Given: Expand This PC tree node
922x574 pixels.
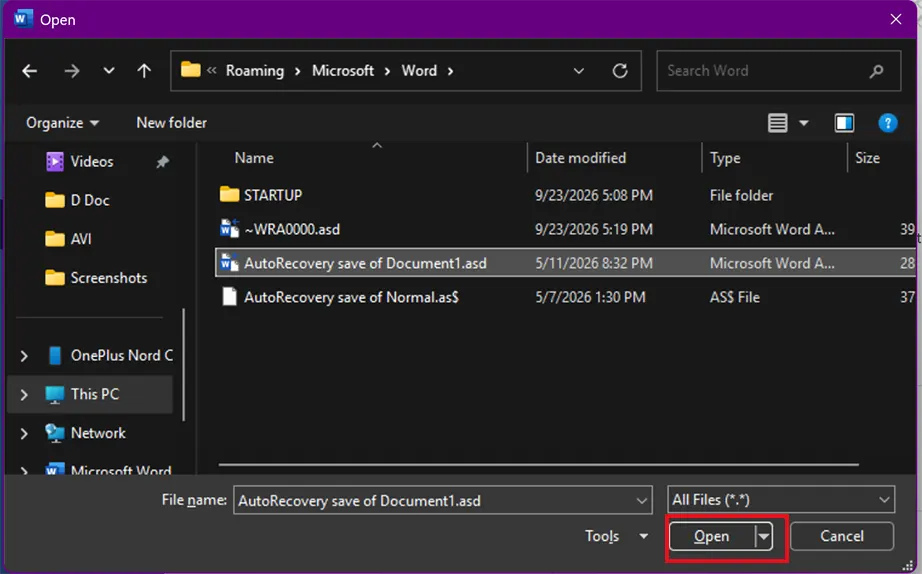Looking at the screenshot, I should click(24, 394).
